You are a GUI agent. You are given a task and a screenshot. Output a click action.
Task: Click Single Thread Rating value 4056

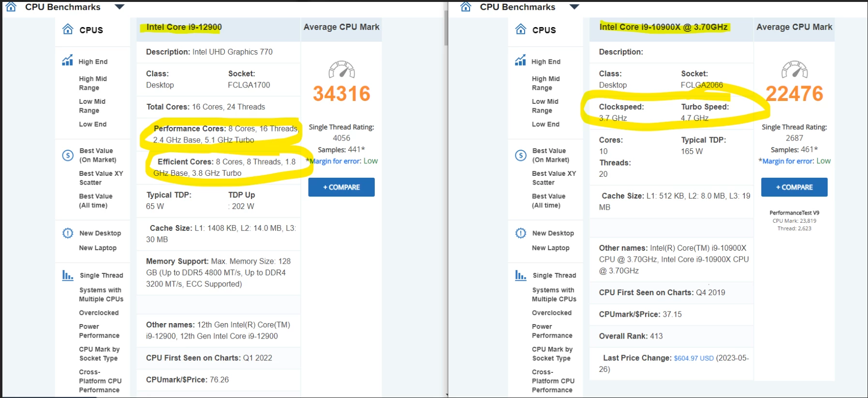[341, 138]
